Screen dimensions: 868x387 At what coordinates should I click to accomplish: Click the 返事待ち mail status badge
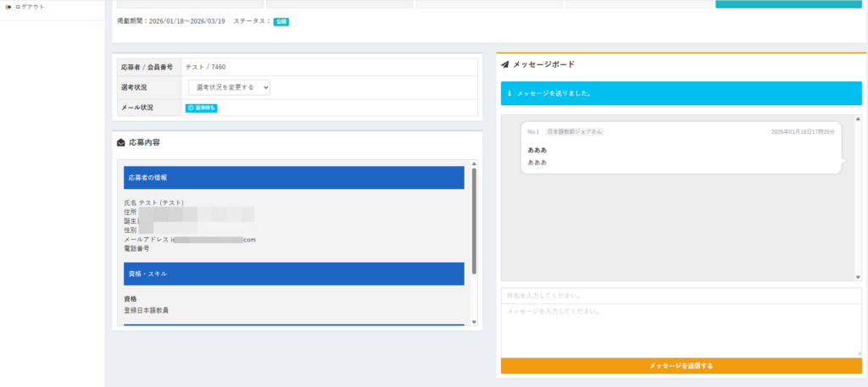202,108
